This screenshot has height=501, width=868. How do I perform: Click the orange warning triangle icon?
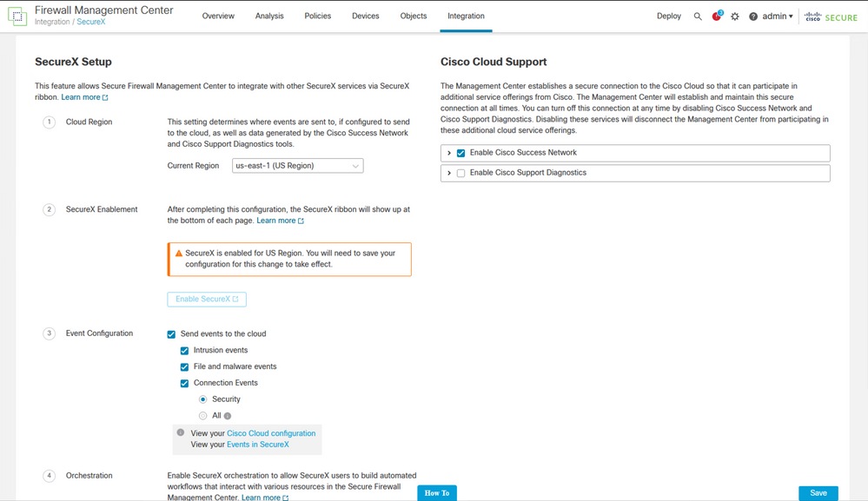click(x=178, y=254)
